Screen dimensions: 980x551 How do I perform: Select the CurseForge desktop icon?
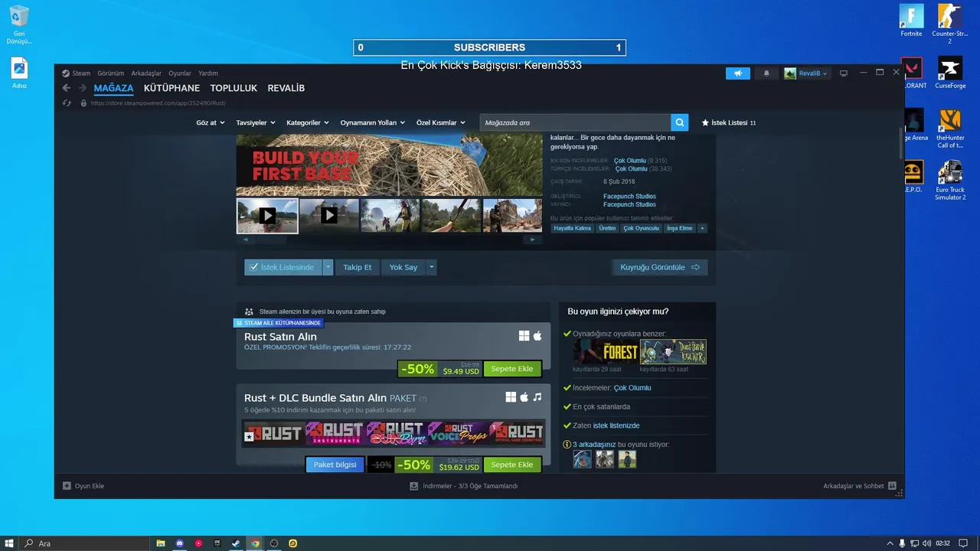pos(950,73)
